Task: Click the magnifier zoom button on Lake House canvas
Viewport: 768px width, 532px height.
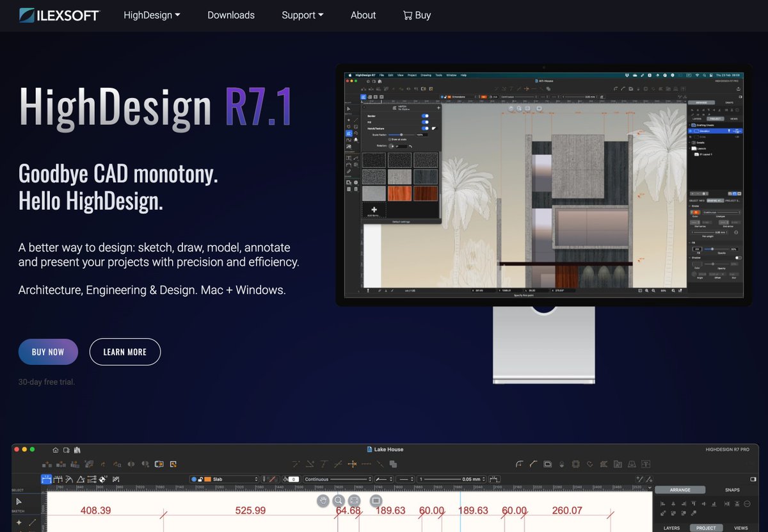Action: (x=339, y=501)
